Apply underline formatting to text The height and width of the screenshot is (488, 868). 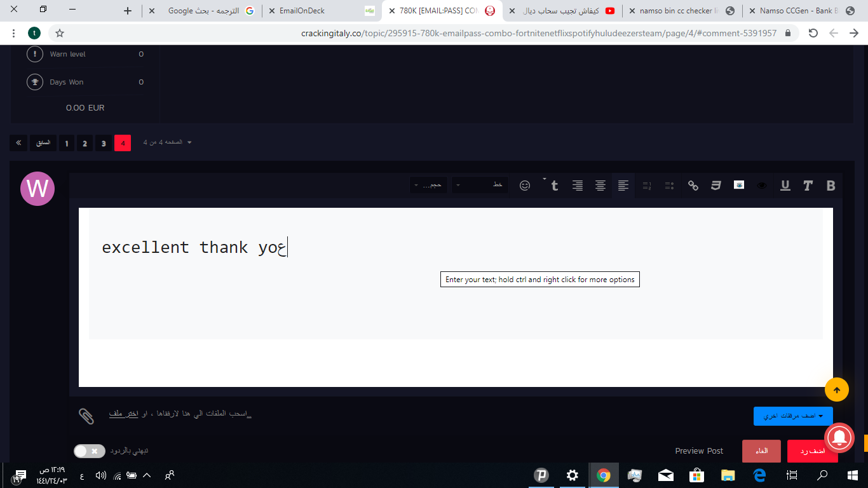pos(785,186)
